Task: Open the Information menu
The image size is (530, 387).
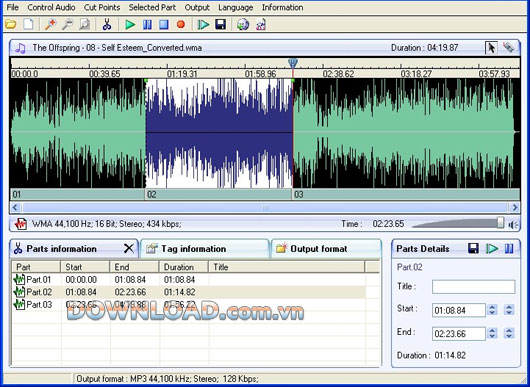Action: click(x=282, y=7)
